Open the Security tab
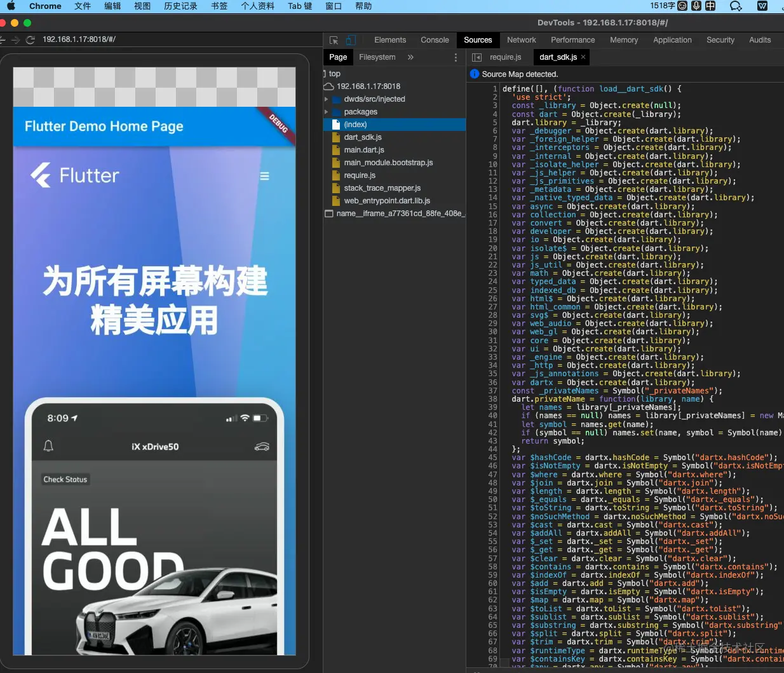 point(720,40)
